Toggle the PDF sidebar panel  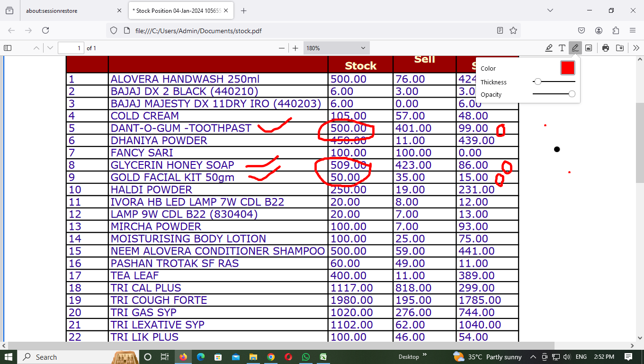(8, 48)
